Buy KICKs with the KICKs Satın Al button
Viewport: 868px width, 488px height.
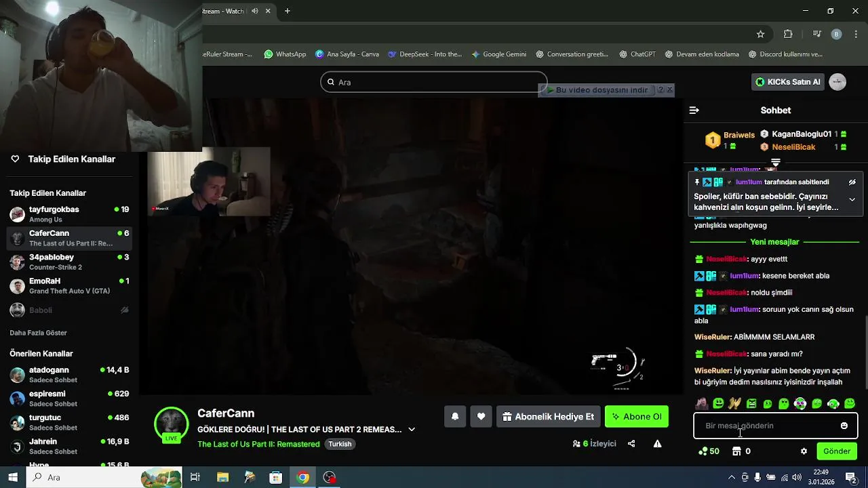[788, 82]
